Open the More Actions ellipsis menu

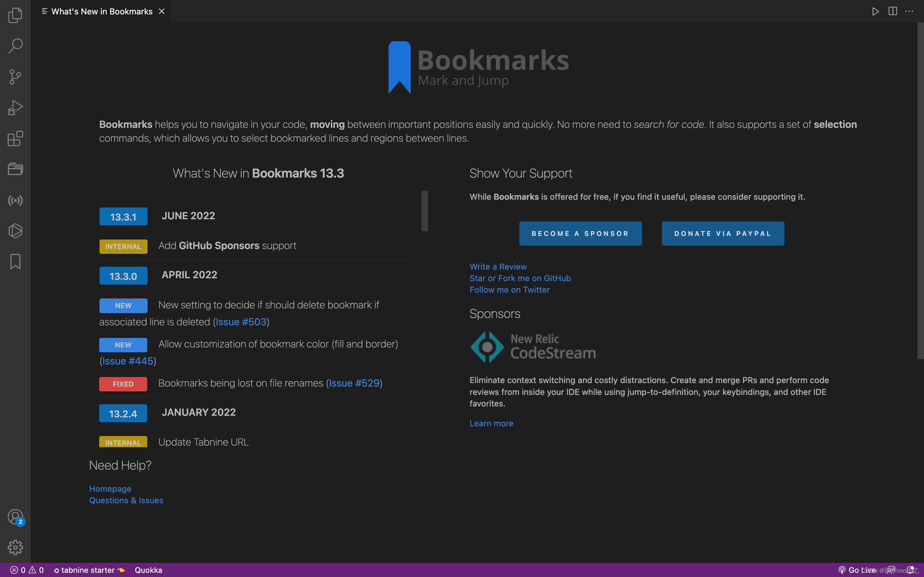(909, 11)
